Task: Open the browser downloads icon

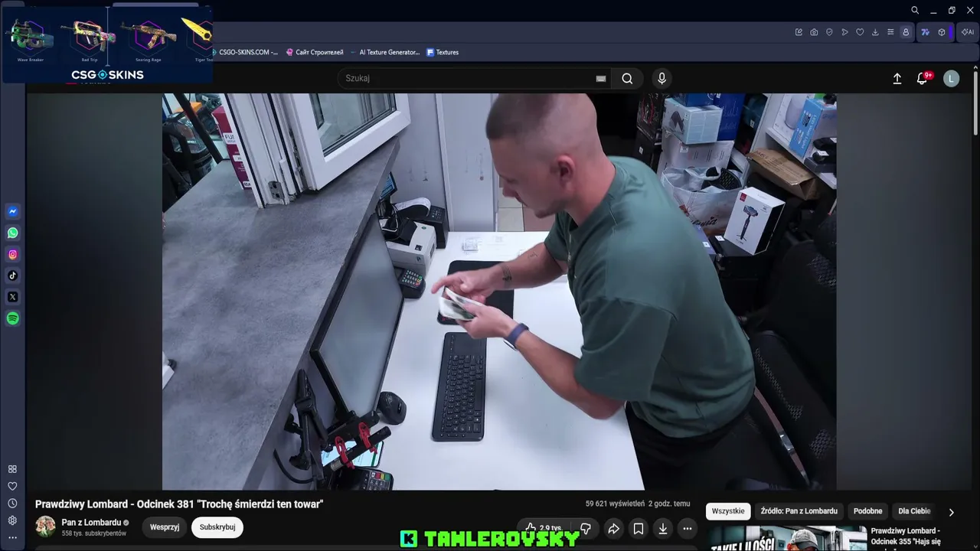Action: coord(875,32)
